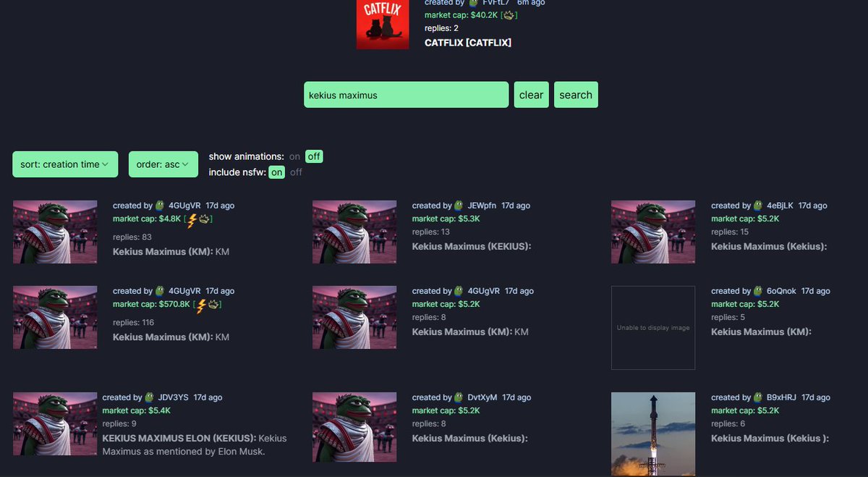Click the frog avatar beside creator B9xHRJ

(758, 397)
